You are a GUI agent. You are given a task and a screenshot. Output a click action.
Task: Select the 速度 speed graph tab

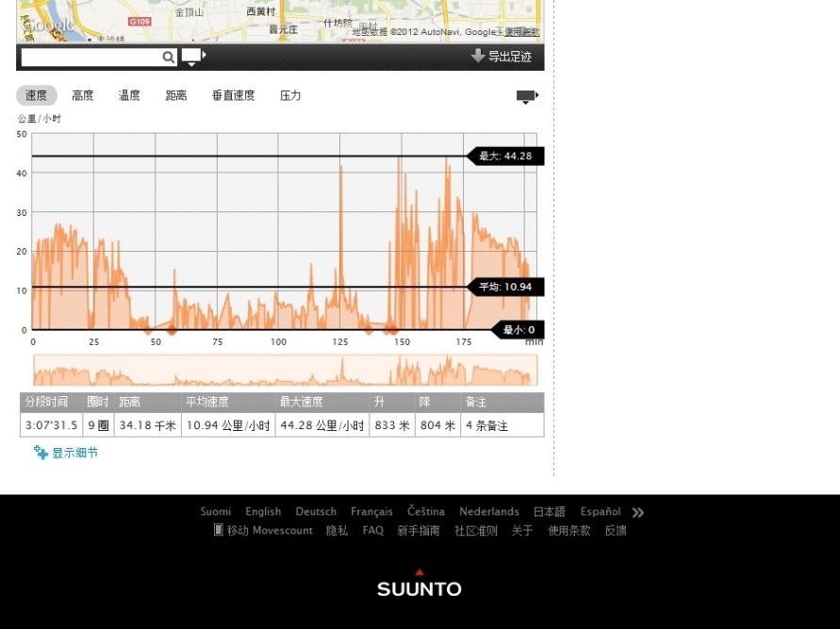(x=36, y=95)
